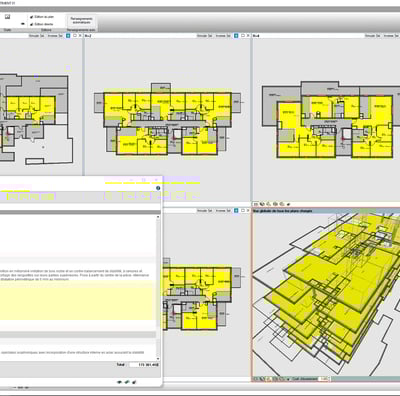The height and width of the screenshot is (396, 400).
Task: Click the middle icon at dialog bottom
Action: pos(127,382)
